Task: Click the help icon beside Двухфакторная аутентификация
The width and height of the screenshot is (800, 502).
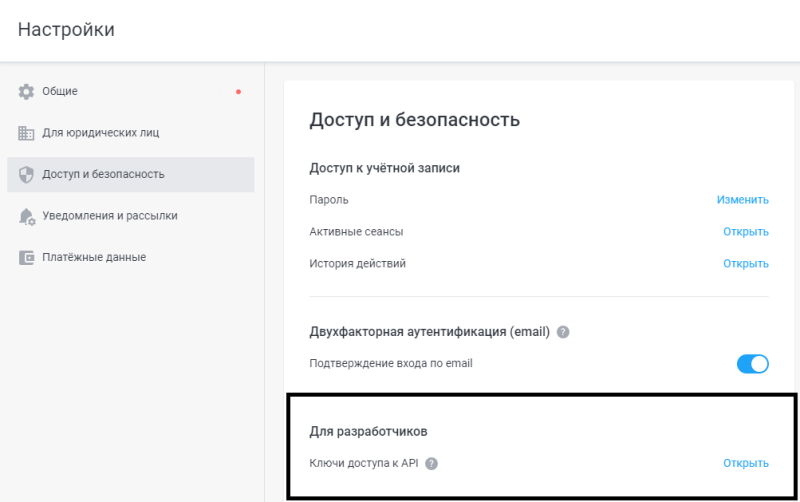Action: (563, 331)
